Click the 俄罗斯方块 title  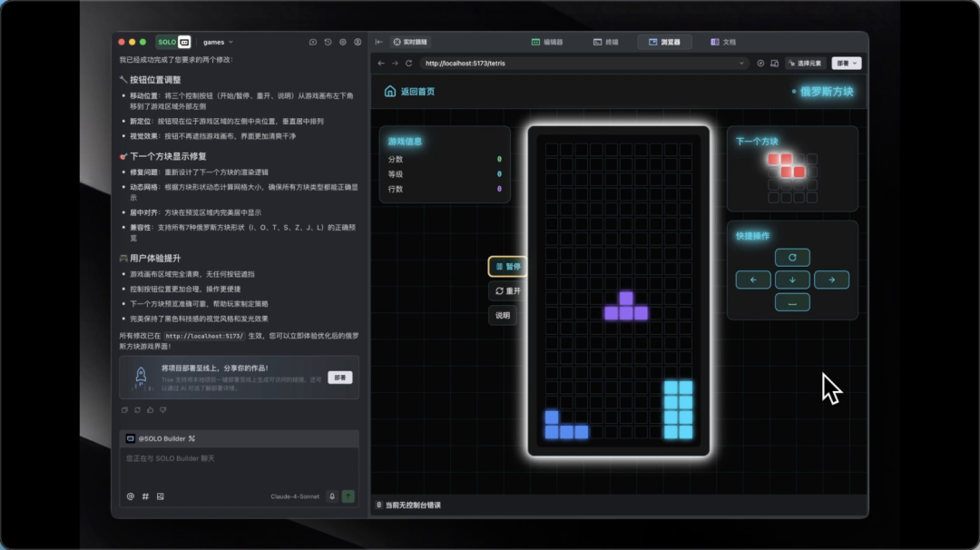click(827, 92)
